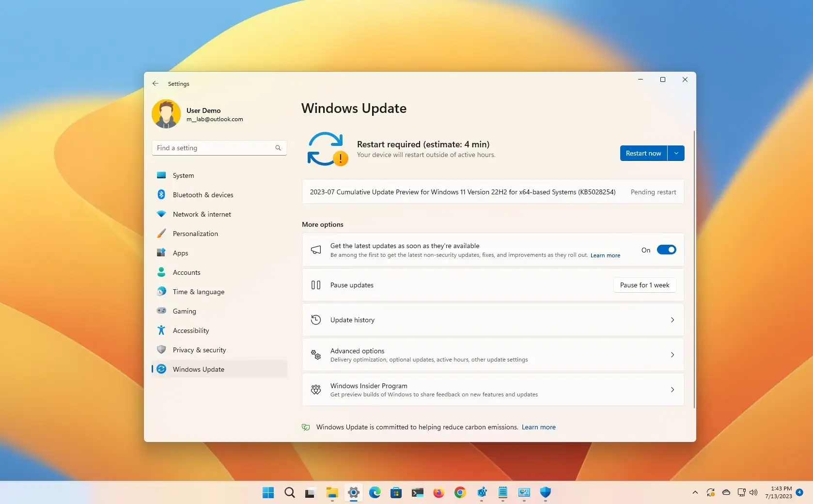The width and height of the screenshot is (813, 504).
Task: Open Privacy & security settings
Action: 219,350
